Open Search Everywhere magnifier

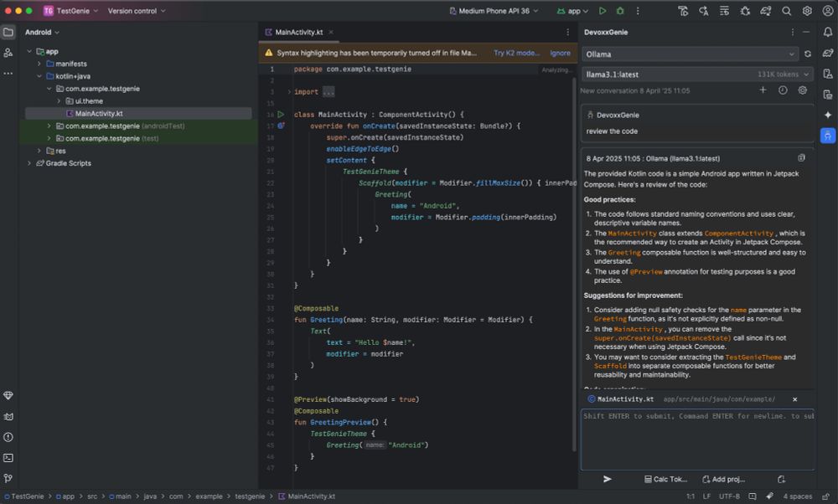[787, 11]
